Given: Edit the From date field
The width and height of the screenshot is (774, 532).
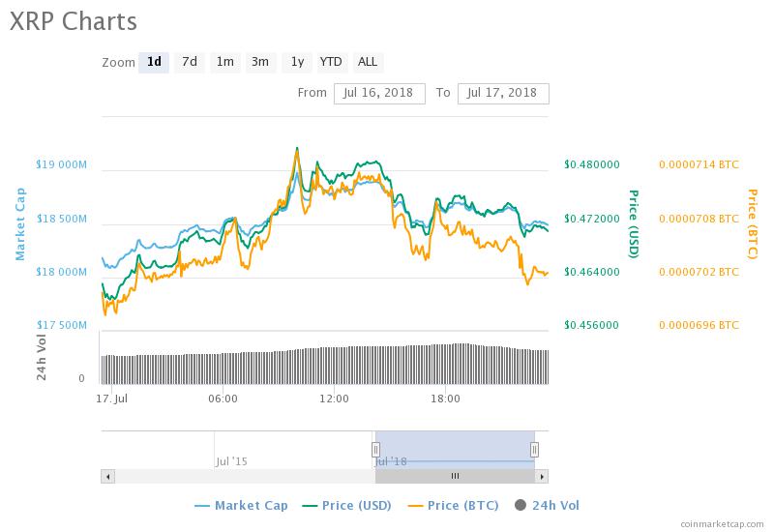Looking at the screenshot, I should [379, 93].
